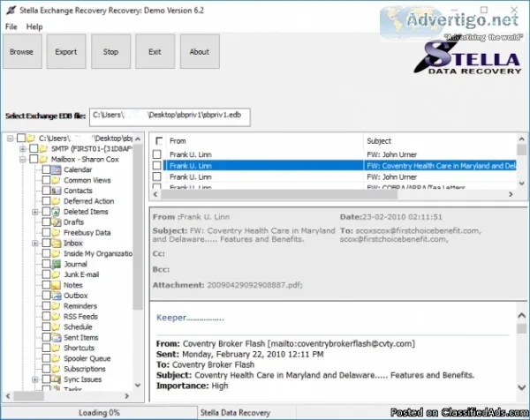Click the Shortcuts folder icon
This screenshot has width=530, height=420.
[57, 348]
